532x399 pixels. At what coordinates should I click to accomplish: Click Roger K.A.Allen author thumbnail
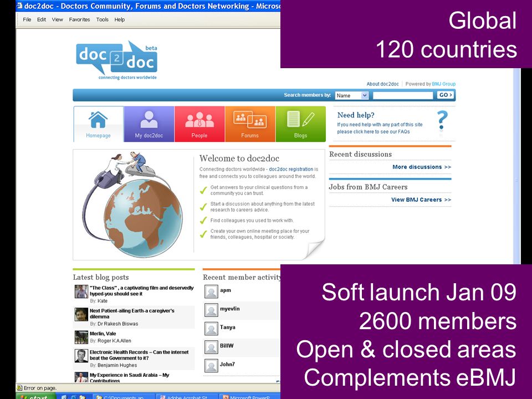81,337
